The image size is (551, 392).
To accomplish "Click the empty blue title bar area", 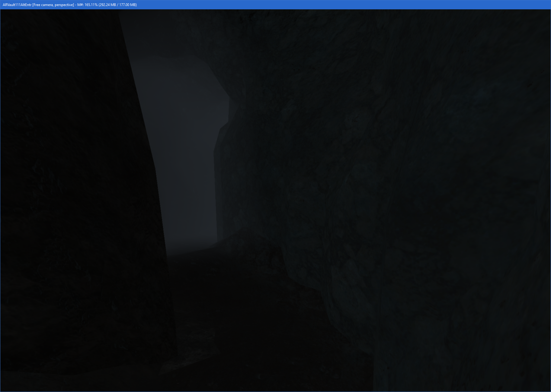I will [x=332, y=5].
